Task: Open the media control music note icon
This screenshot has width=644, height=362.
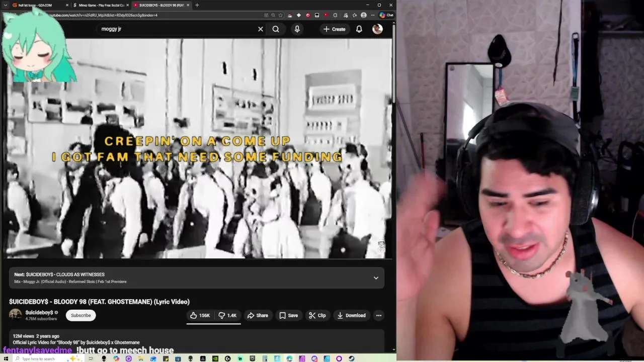Action: click(346, 15)
